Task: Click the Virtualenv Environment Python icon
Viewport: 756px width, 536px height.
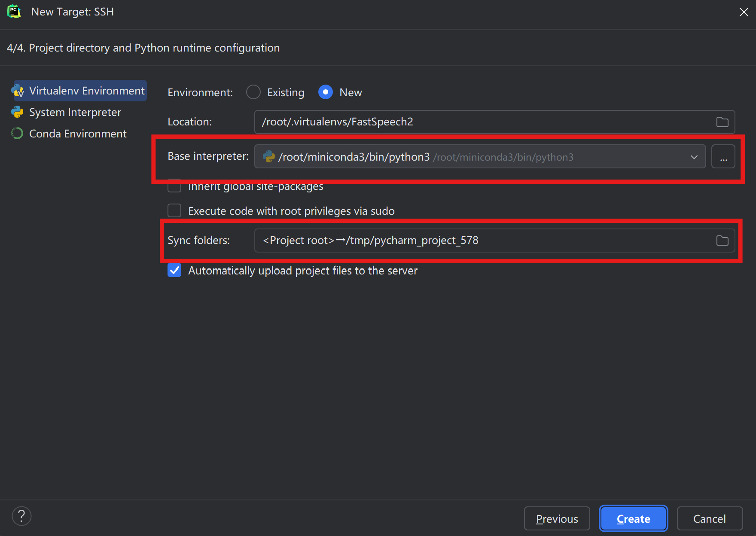Action: [18, 91]
